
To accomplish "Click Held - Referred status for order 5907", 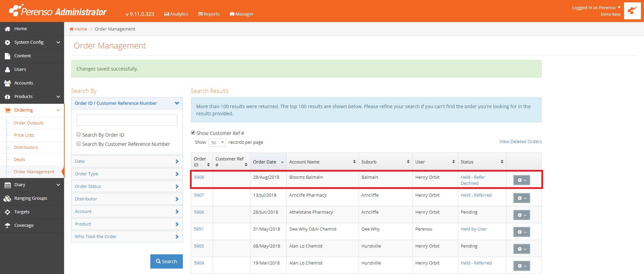I will (x=476, y=195).
